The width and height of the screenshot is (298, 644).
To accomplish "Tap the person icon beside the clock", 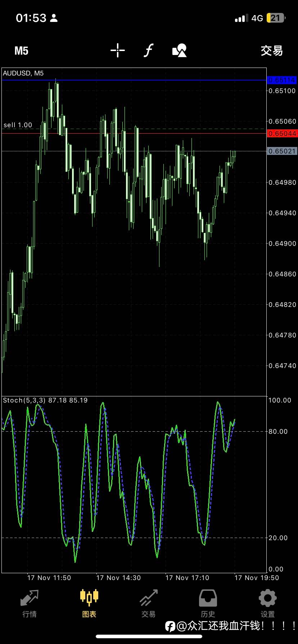I will [54, 18].
